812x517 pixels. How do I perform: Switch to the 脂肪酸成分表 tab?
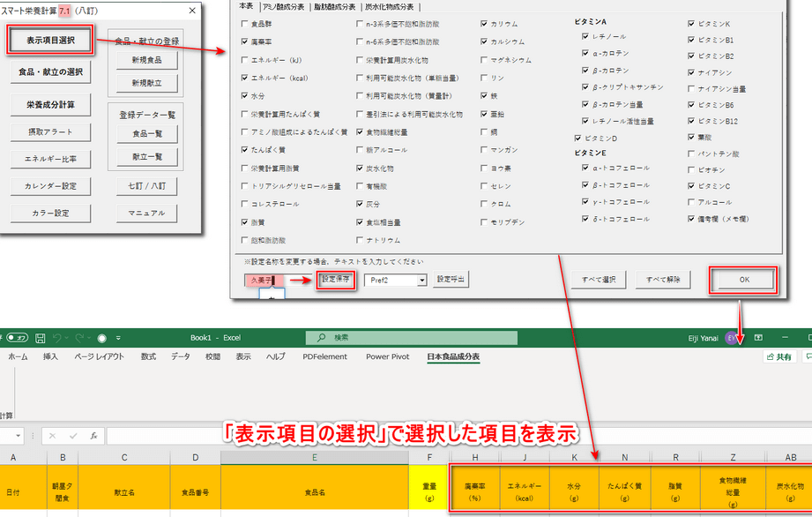336,5
